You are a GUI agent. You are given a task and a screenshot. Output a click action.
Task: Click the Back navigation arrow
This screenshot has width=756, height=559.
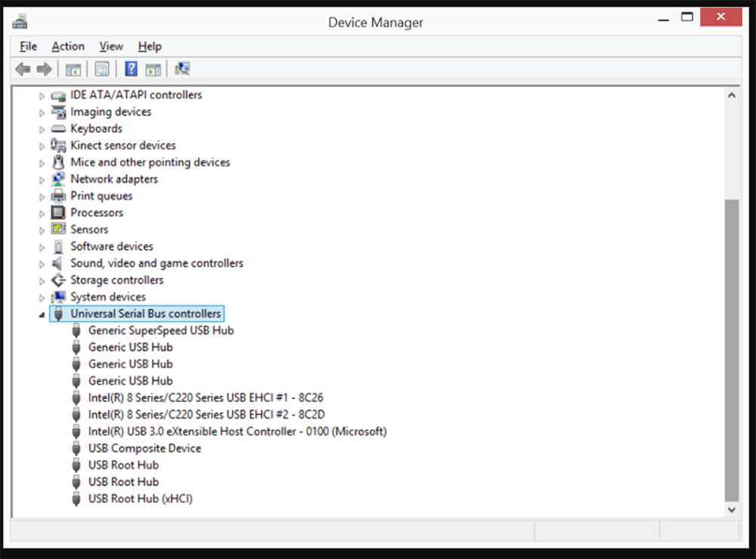click(22, 69)
